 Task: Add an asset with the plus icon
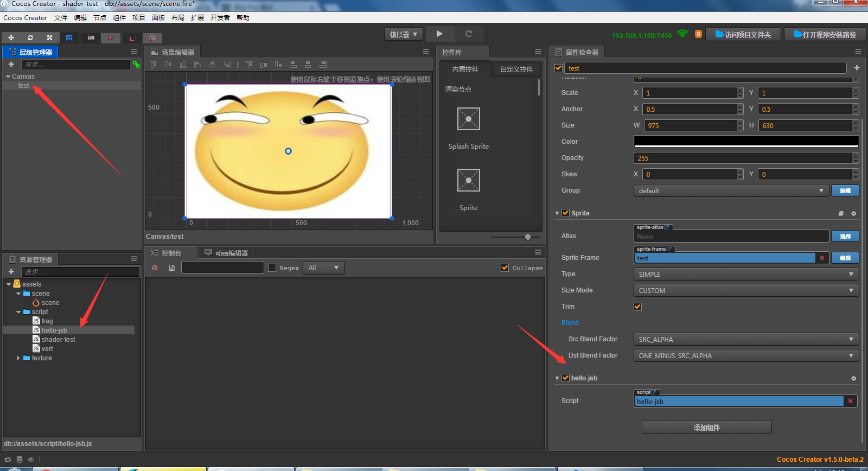point(11,272)
